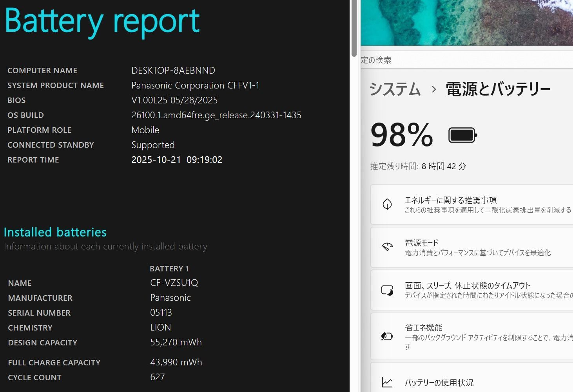Screen dimensions: 573x392
Task: Click the battery usage graph icon
Action: (x=387, y=382)
